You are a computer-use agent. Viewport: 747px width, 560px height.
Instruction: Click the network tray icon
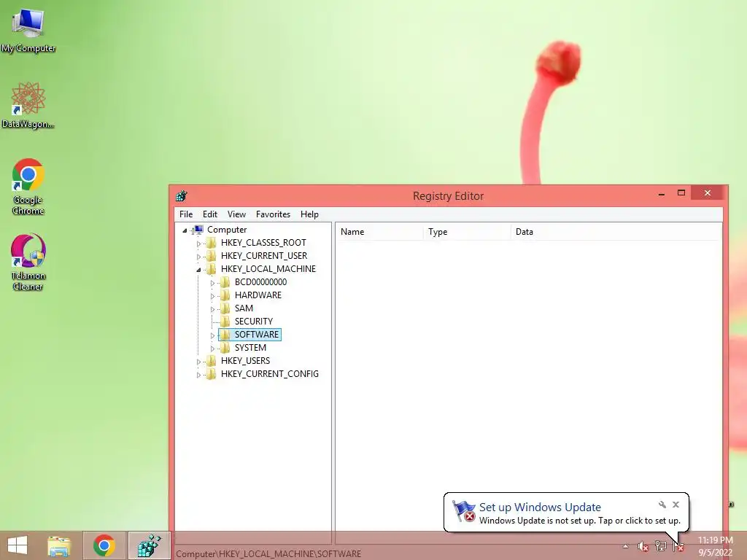coord(660,547)
